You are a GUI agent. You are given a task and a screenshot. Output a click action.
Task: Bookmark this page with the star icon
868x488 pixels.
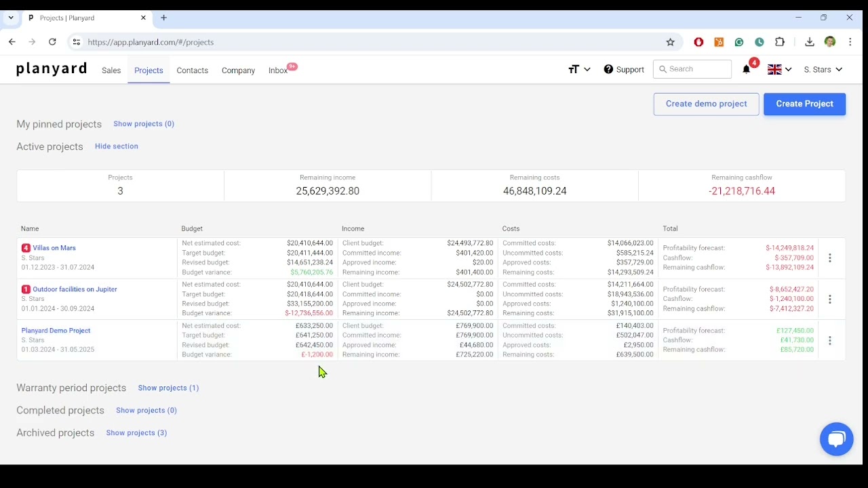point(671,42)
